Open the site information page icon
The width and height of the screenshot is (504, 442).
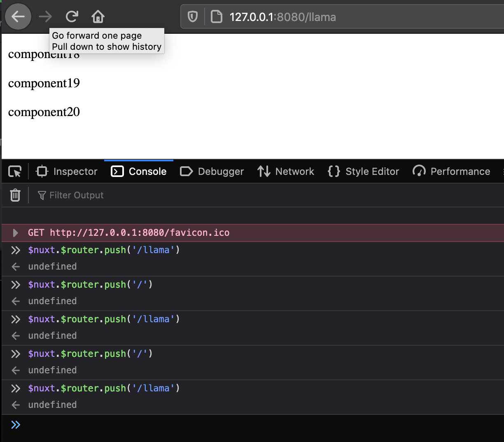pos(216,16)
